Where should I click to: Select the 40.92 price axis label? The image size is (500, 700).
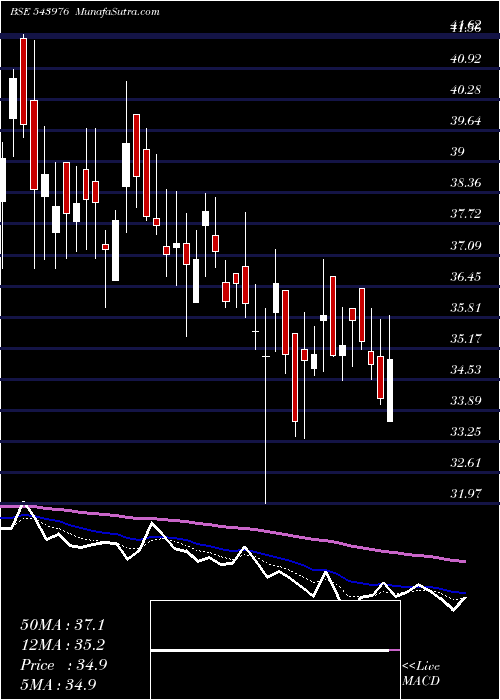click(x=466, y=58)
